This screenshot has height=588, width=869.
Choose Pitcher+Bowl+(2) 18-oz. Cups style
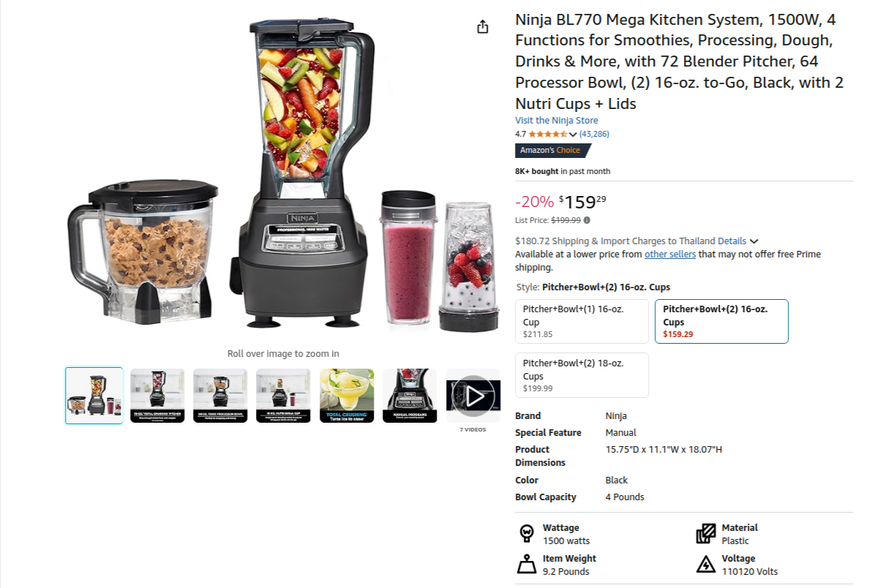click(x=582, y=375)
